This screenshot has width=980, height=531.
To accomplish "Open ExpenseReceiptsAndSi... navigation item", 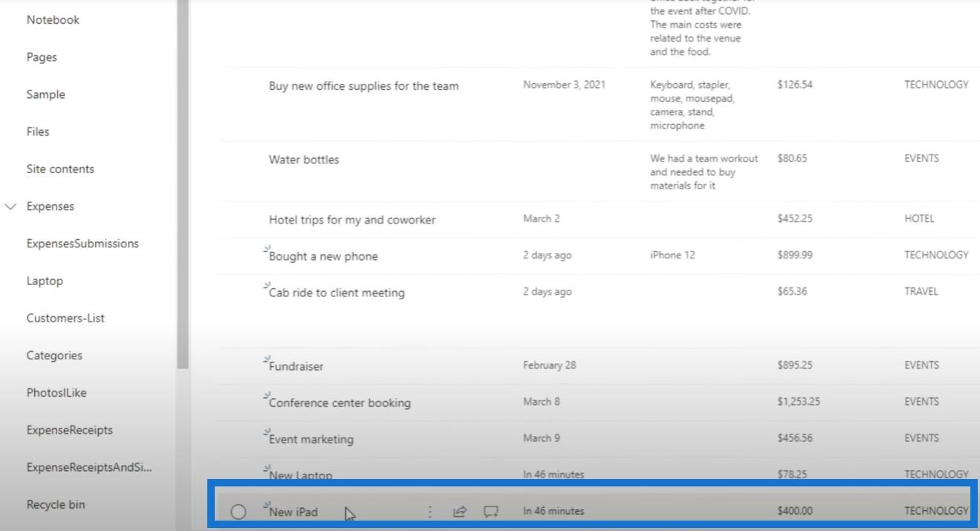I will 89,467.
